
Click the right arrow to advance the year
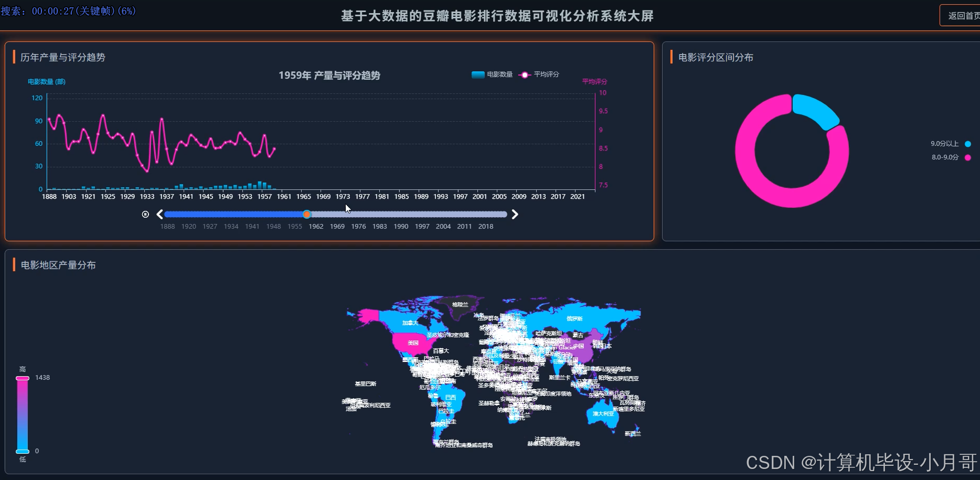(x=515, y=214)
